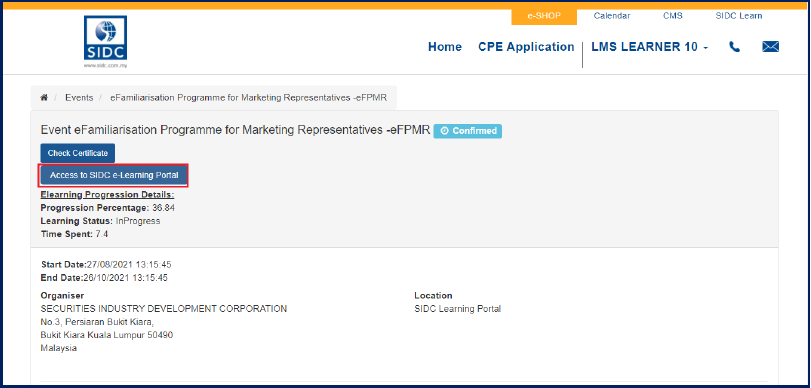Click Bukit Kiara Kuala Lumpur 50490 line
Screen dimensions: 811x388
click(x=107, y=335)
